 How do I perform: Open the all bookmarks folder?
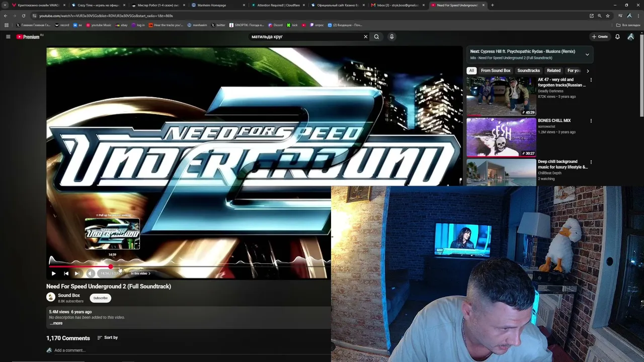click(x=628, y=25)
